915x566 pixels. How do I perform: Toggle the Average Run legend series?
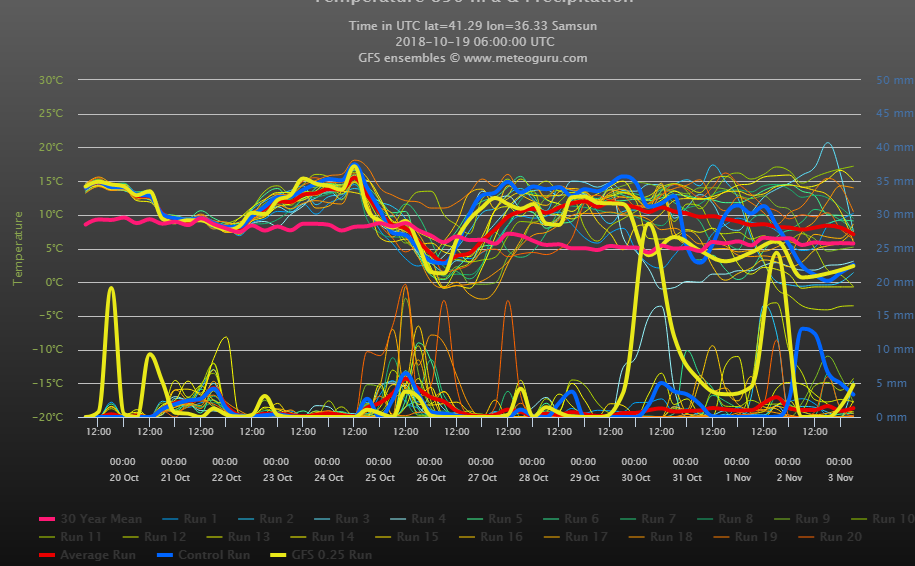(87, 555)
